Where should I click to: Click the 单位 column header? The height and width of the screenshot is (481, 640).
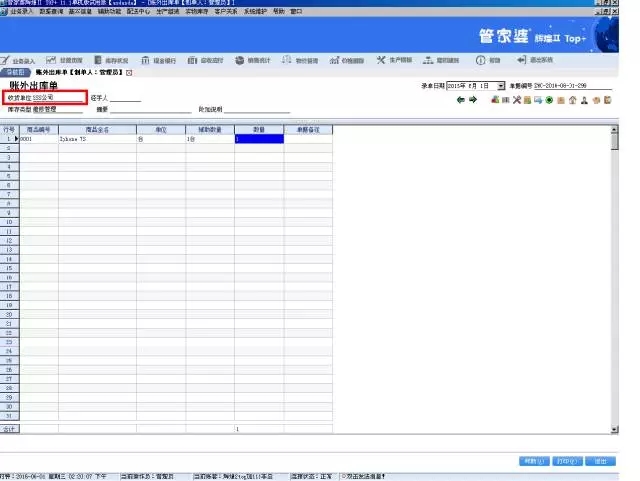click(x=161, y=130)
